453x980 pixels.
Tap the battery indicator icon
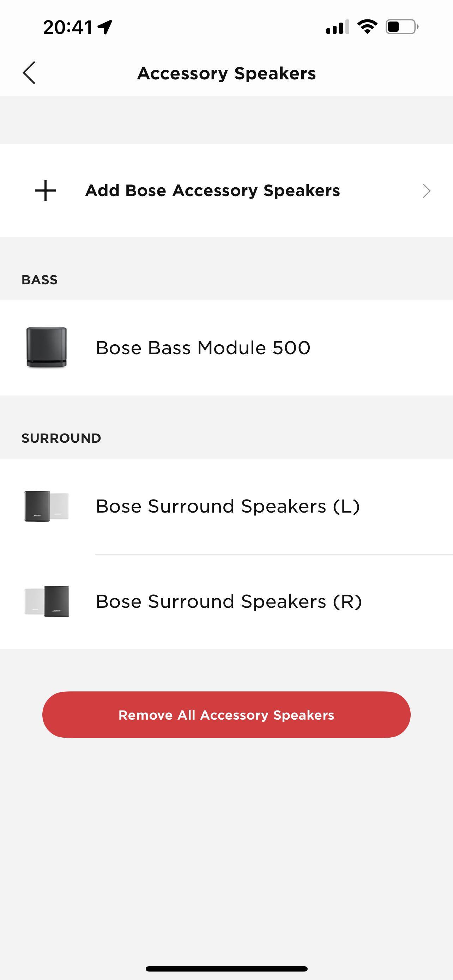point(401,26)
